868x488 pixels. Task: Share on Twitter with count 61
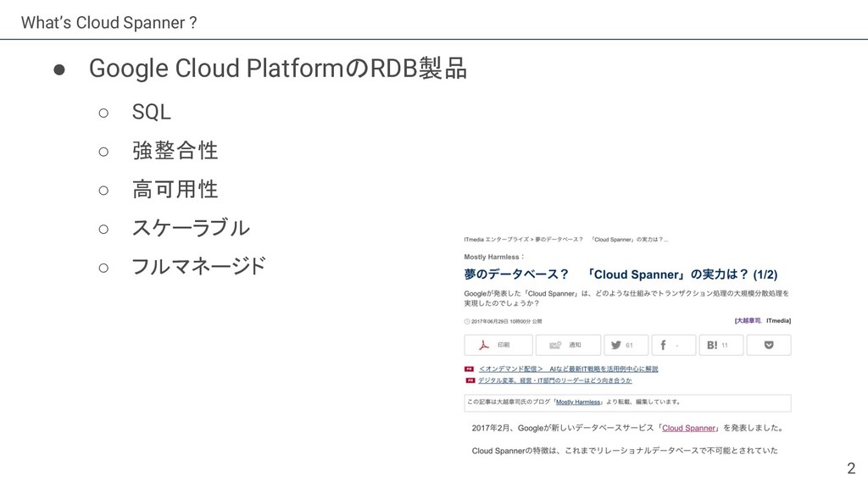click(x=626, y=345)
